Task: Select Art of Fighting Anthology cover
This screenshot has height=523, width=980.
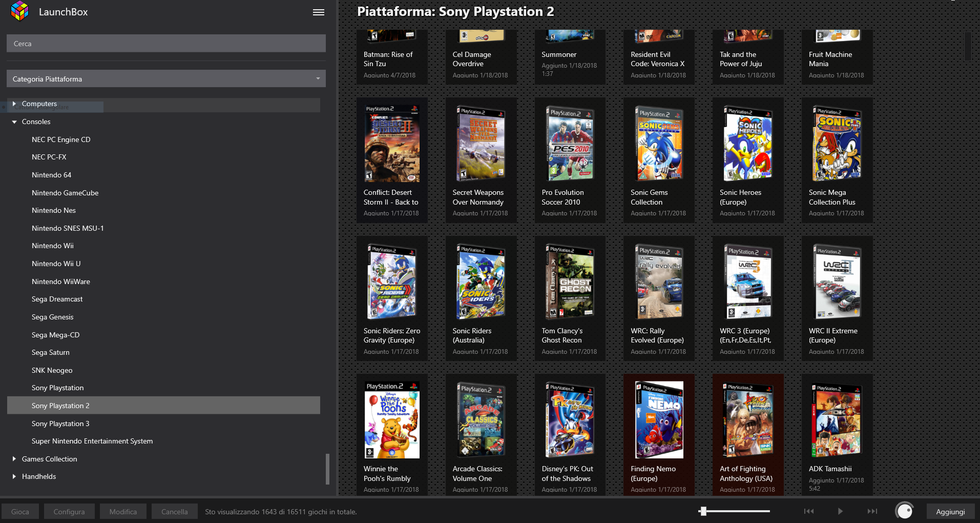Action: [x=748, y=419]
